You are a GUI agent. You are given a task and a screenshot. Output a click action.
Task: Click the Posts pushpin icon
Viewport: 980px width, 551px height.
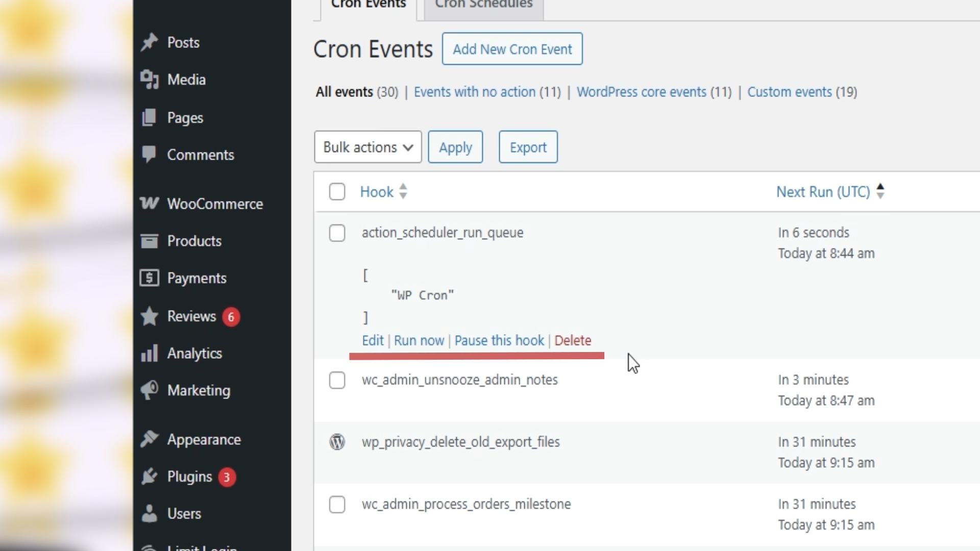click(149, 42)
